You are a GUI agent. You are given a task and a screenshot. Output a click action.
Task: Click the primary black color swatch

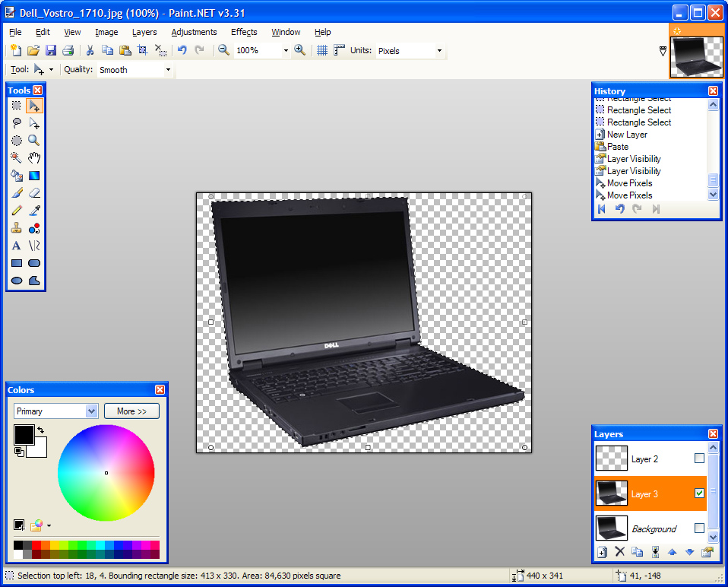coord(24,435)
